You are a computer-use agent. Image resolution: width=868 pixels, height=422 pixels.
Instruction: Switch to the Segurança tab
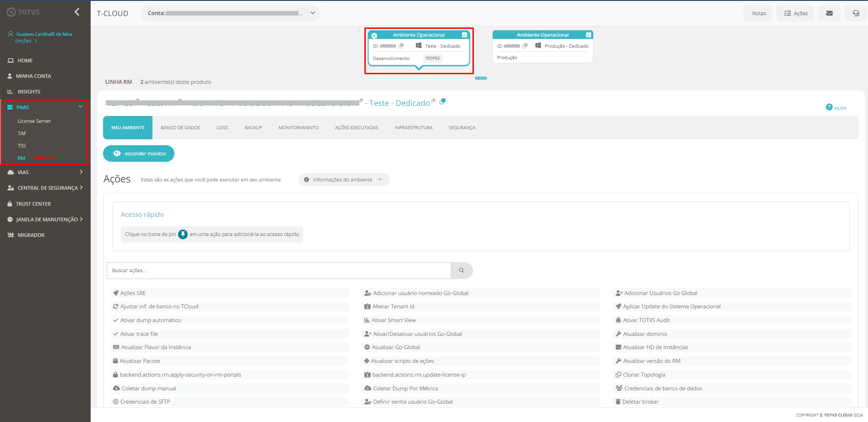462,128
